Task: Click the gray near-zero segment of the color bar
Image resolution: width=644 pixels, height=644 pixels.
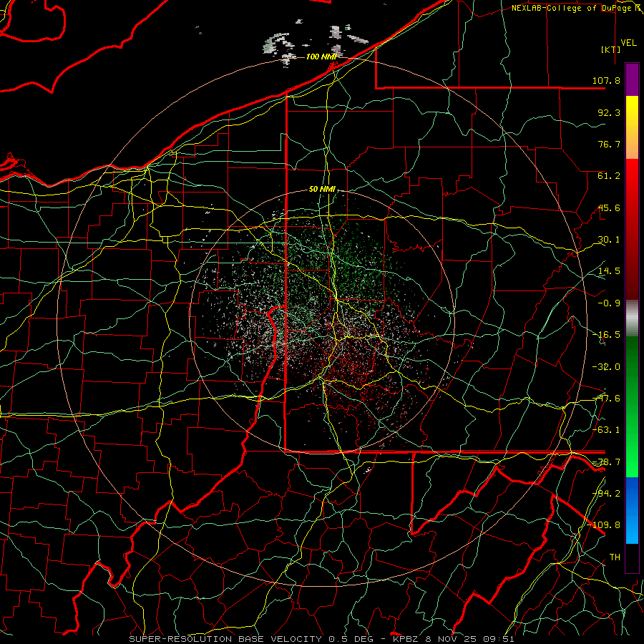Action: pos(632,318)
